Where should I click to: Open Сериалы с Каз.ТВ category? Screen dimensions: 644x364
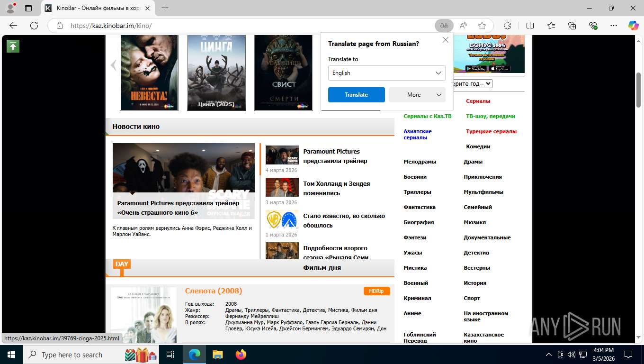(x=428, y=116)
